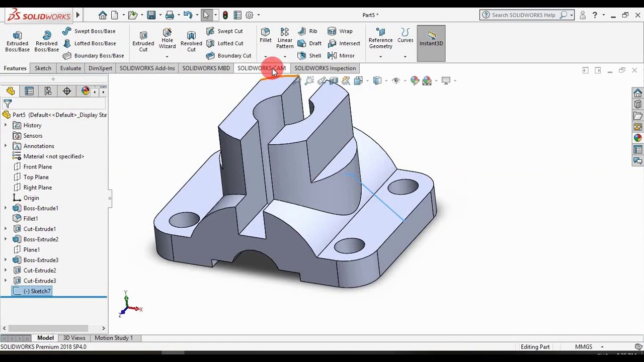Select the Revolved Boss/Base tool
The image size is (644, 362).
(46, 41)
